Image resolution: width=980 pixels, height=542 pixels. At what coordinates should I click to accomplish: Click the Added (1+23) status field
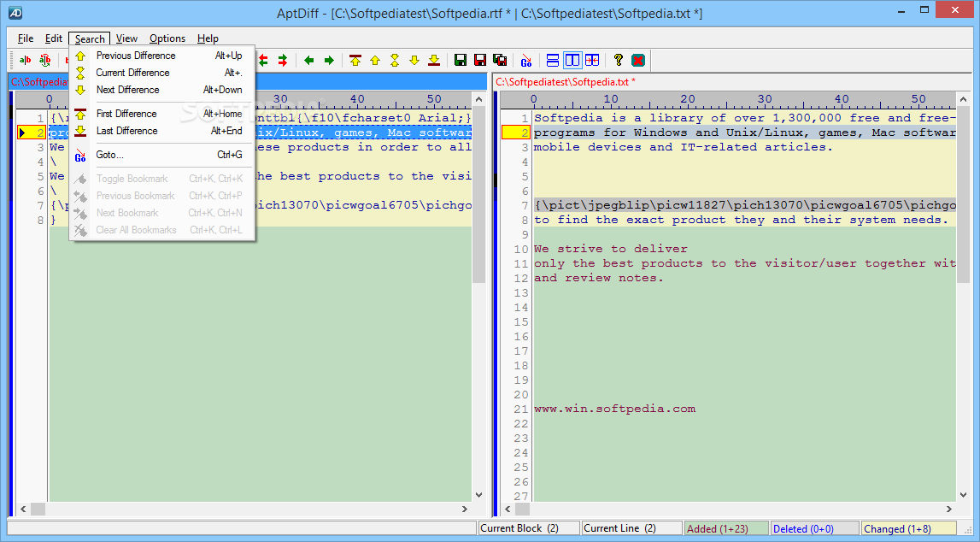click(x=726, y=528)
